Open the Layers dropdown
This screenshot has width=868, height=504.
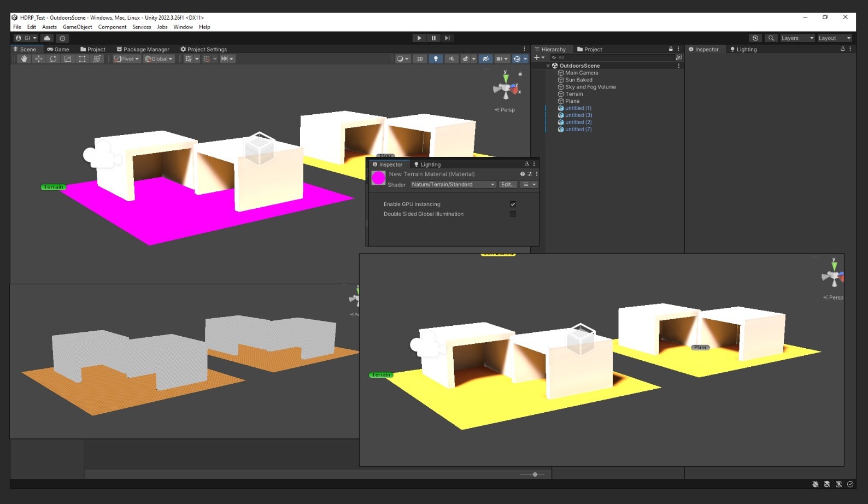point(797,38)
